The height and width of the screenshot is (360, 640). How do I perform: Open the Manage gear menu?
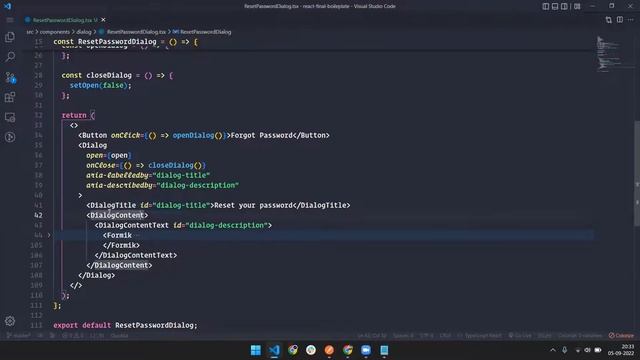tap(10, 321)
